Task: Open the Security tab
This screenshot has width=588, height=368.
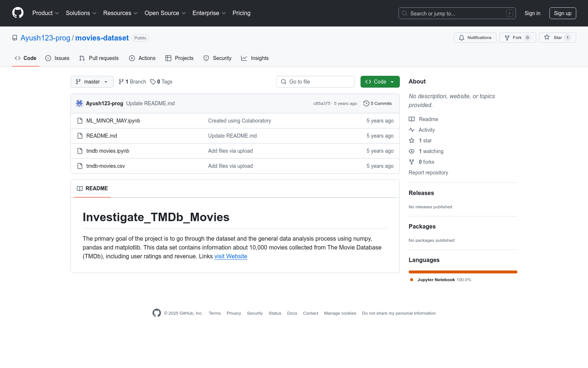Action: click(218, 58)
